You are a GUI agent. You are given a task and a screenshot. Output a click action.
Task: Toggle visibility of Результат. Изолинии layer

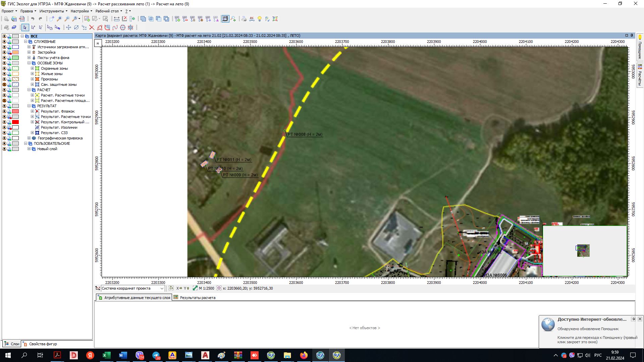pyautogui.click(x=4, y=127)
